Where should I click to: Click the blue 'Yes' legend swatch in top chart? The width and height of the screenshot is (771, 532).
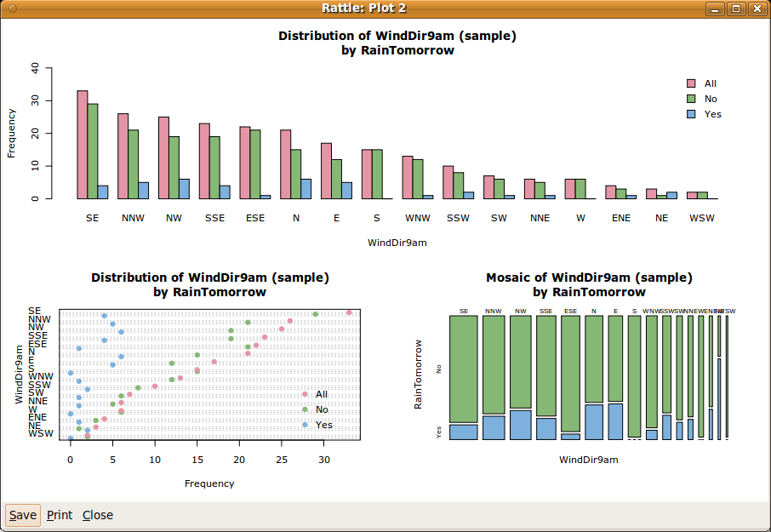(691, 113)
